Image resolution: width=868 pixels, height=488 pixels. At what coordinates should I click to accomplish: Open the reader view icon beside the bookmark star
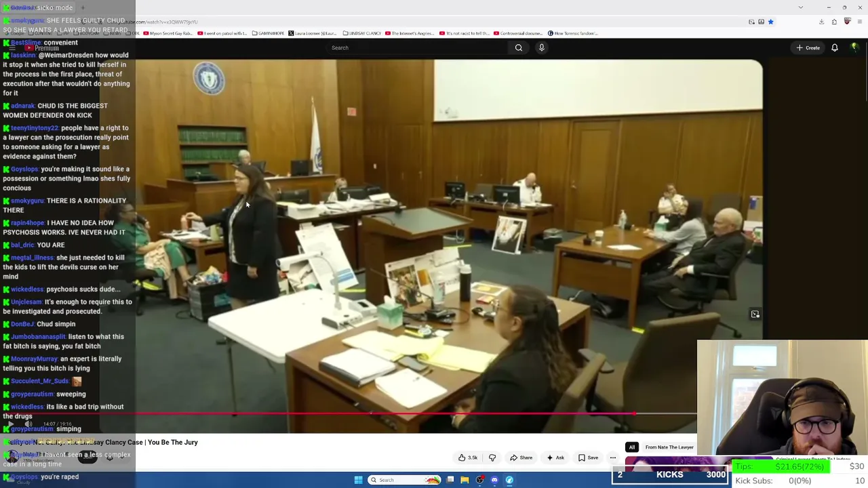coord(761,22)
